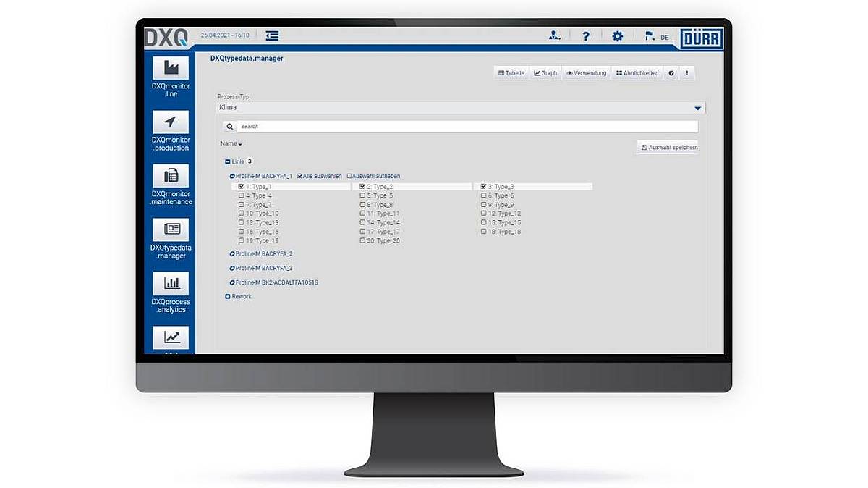Screen dimensions: 868x488
Task: Click into the search input field
Action: point(468,127)
